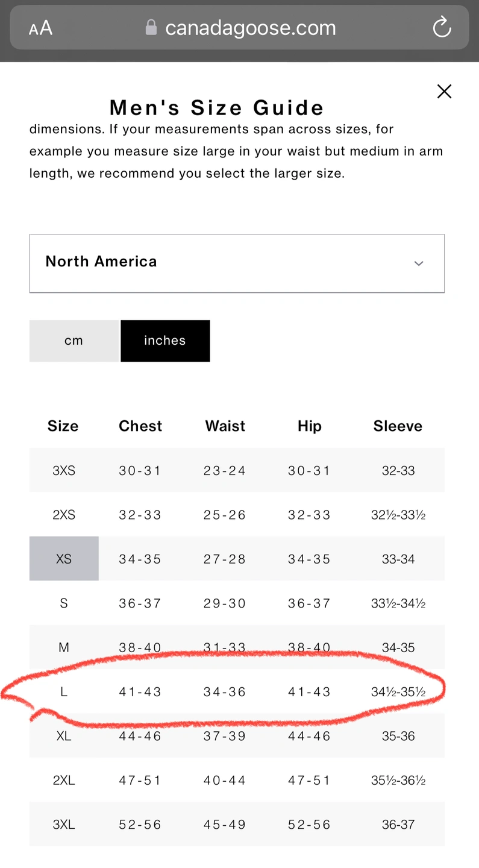Close the Men's Size Guide
479x868 pixels.
pyautogui.click(x=444, y=91)
